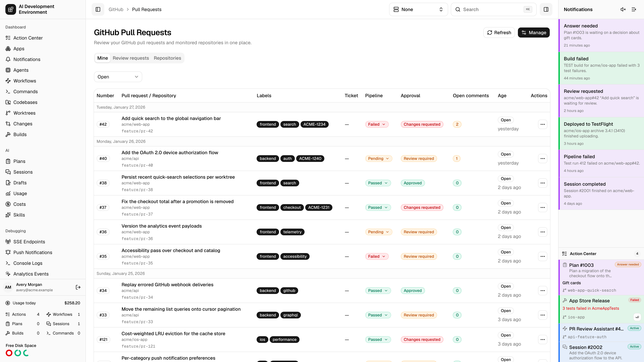
Task: Open Agents in the sidebar
Action: click(x=43, y=70)
